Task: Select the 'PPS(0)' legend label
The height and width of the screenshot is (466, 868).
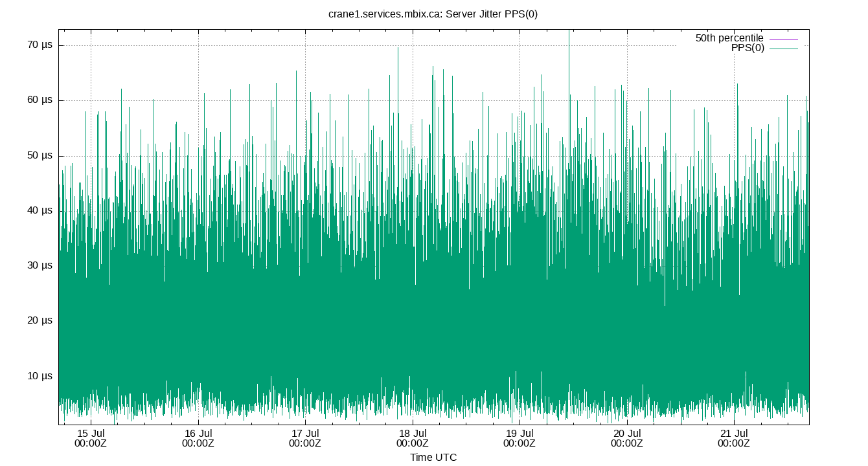Action: click(x=748, y=48)
